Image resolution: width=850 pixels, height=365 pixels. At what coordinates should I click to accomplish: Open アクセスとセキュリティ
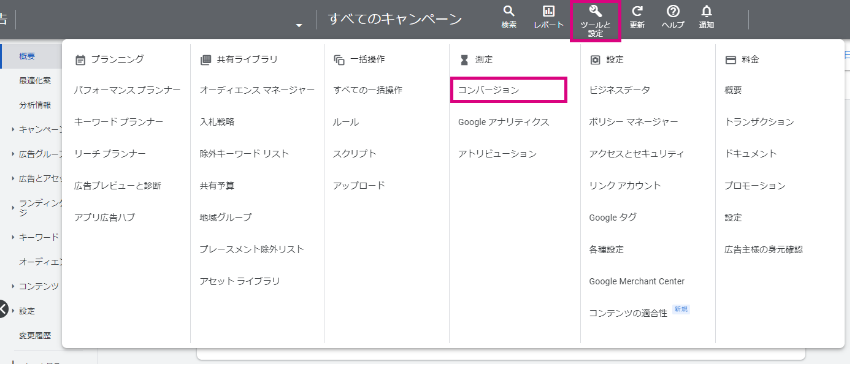(x=637, y=154)
